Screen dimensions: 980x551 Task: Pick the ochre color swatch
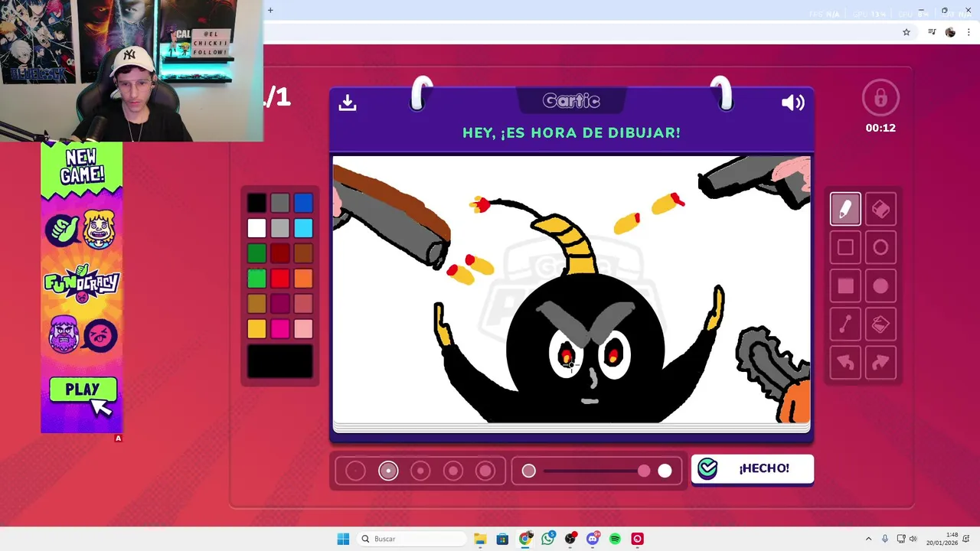pyautogui.click(x=256, y=304)
